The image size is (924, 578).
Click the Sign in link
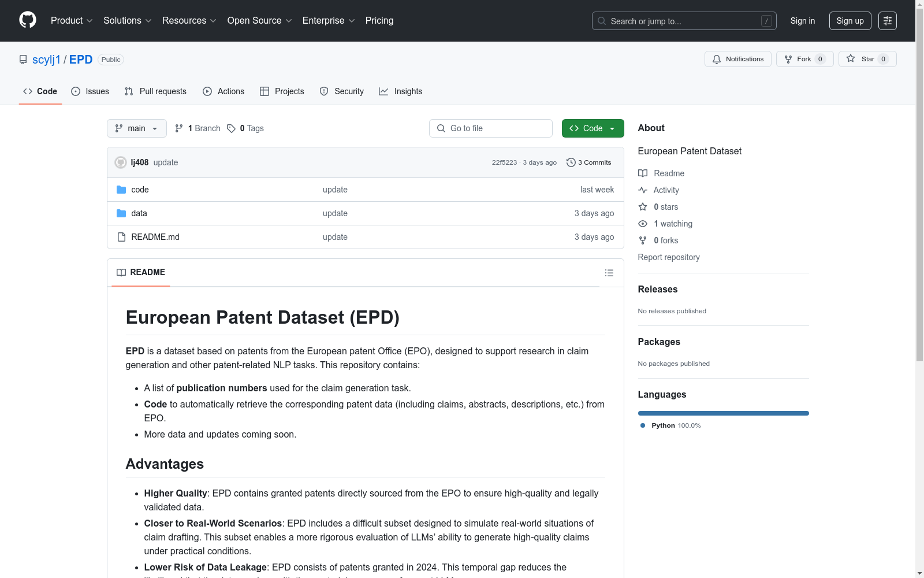click(803, 21)
